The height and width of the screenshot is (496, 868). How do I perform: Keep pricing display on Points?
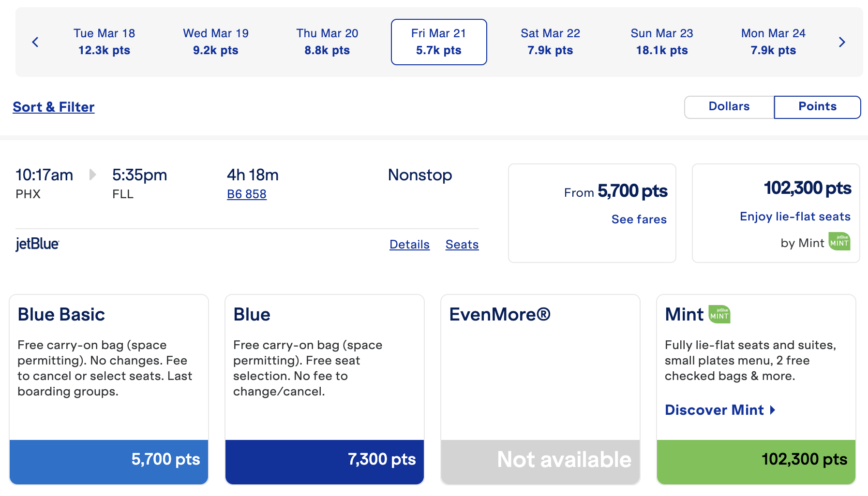[x=817, y=107]
